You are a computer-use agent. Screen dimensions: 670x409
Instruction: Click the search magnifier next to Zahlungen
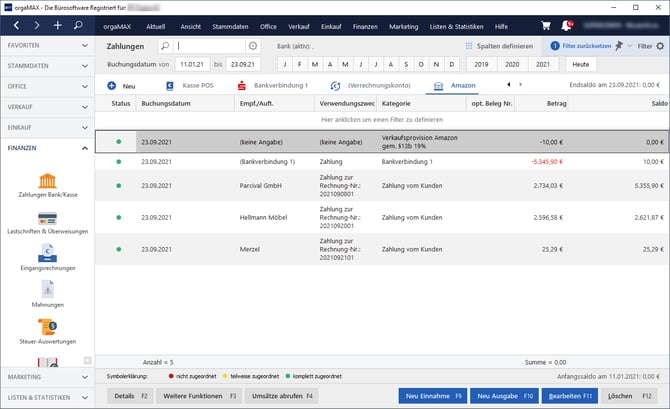(165, 46)
